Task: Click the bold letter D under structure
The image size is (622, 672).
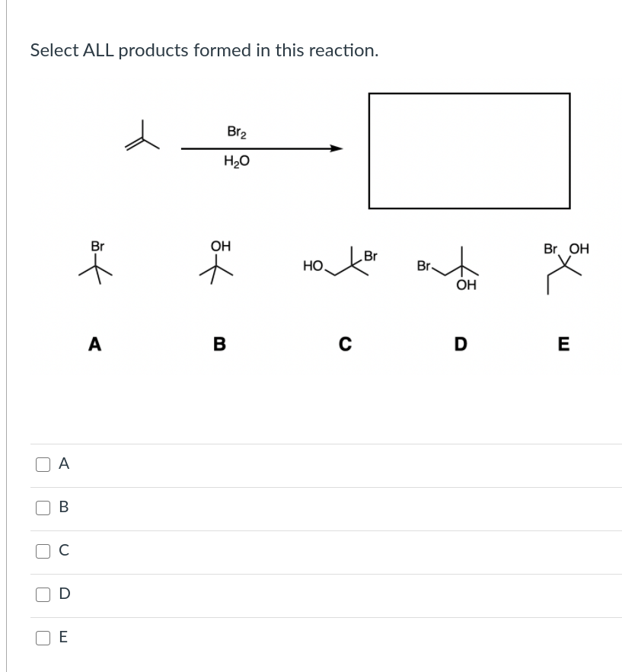Action: [x=461, y=344]
